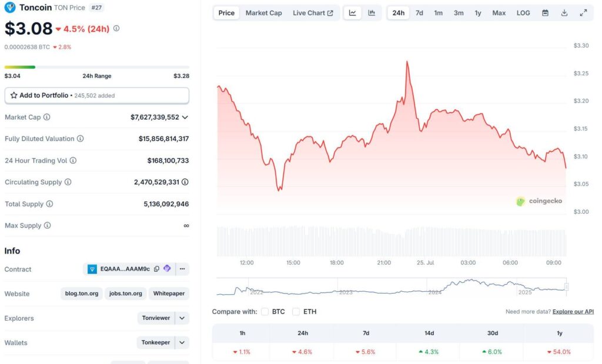Click the Market Cap info icon

click(47, 117)
